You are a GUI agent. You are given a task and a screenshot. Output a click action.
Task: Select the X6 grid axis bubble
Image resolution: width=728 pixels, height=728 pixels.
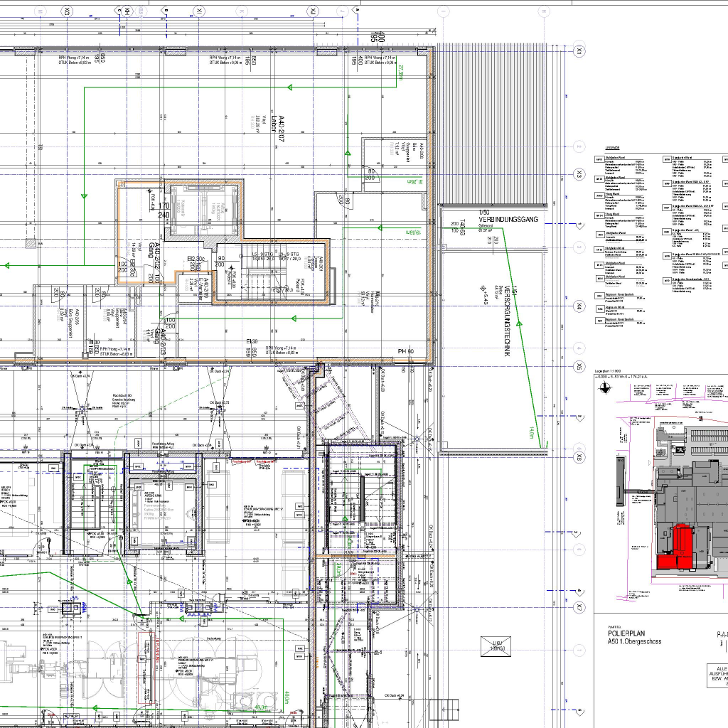pyautogui.click(x=580, y=457)
